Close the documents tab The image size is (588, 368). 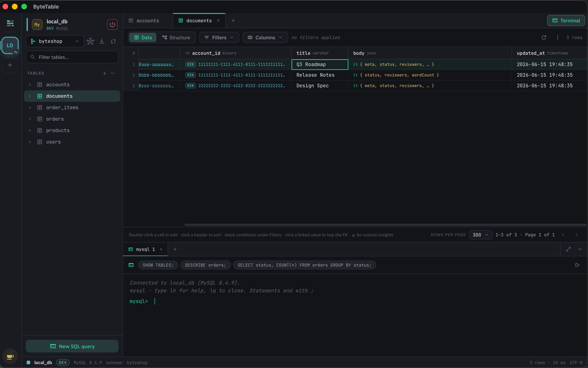tap(218, 20)
